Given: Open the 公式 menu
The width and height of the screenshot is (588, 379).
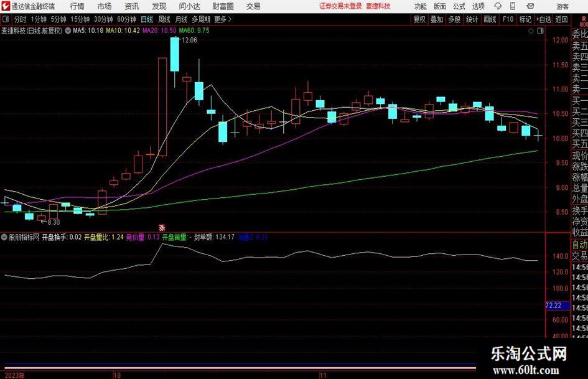Looking at the screenshot, I should pyautogui.click(x=459, y=6).
